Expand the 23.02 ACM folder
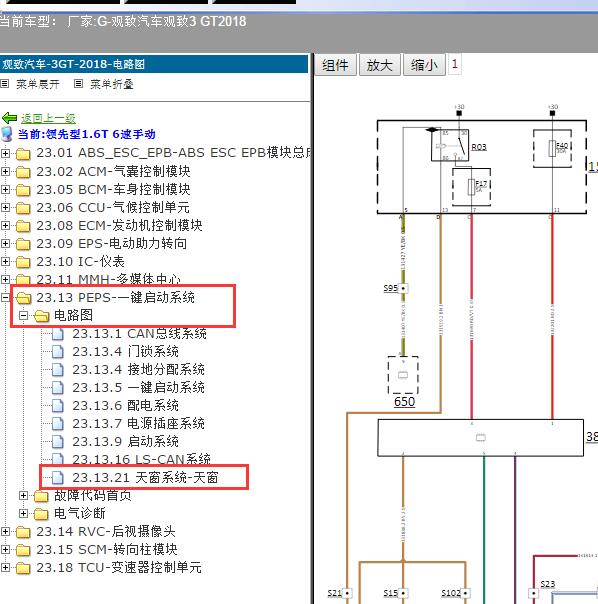The height and width of the screenshot is (604, 598). point(5,171)
